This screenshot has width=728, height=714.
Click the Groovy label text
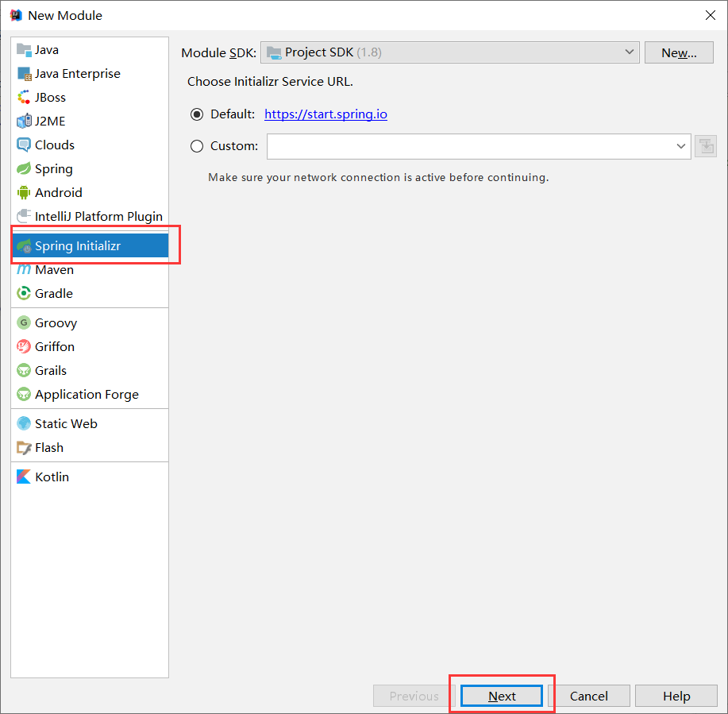pyautogui.click(x=56, y=323)
